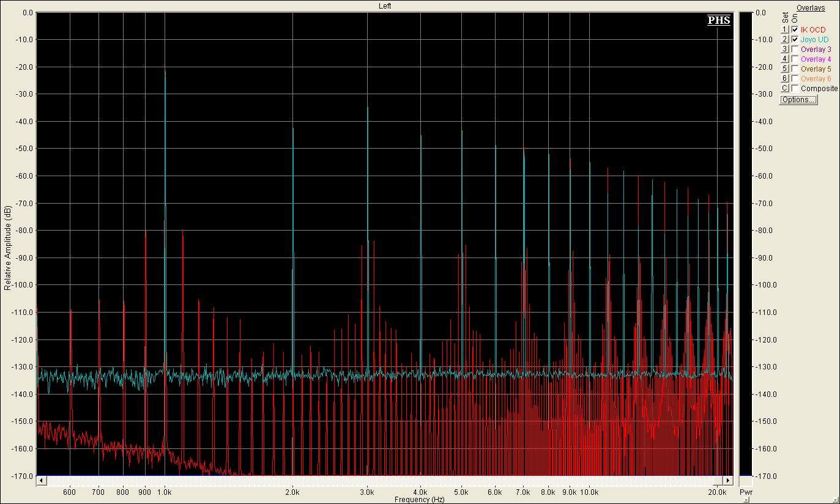Screen dimensions: 840x504
Task: Click the frequency scrollbar right arrow
Action: coord(728,480)
